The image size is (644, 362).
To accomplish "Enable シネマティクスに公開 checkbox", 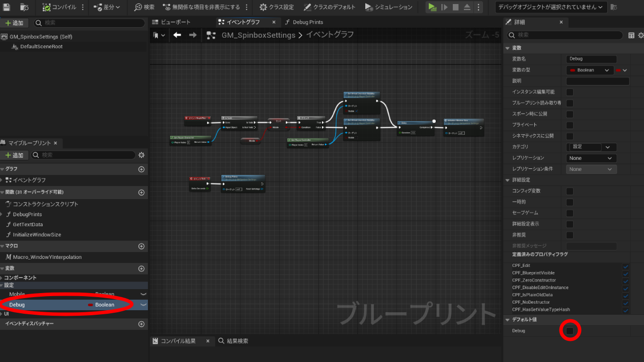I will tap(570, 136).
